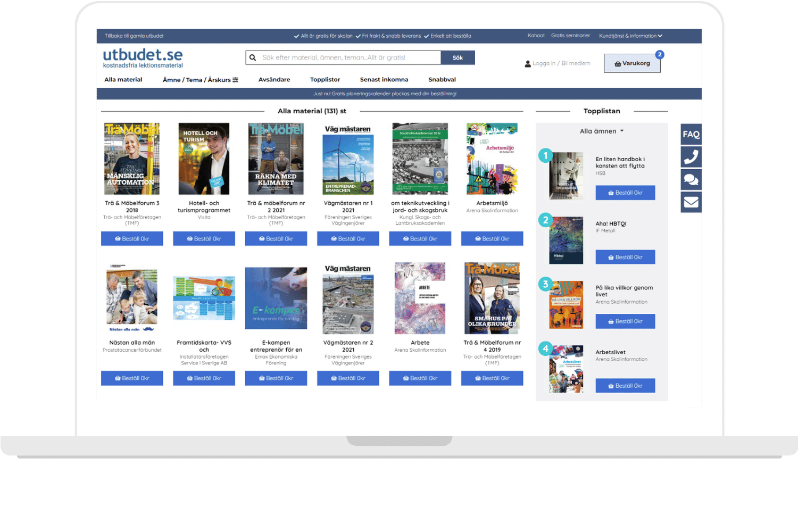Viewport: 798px width, 532px height.
Task: Order Framtidskarta- VVS
Action: coord(204,378)
